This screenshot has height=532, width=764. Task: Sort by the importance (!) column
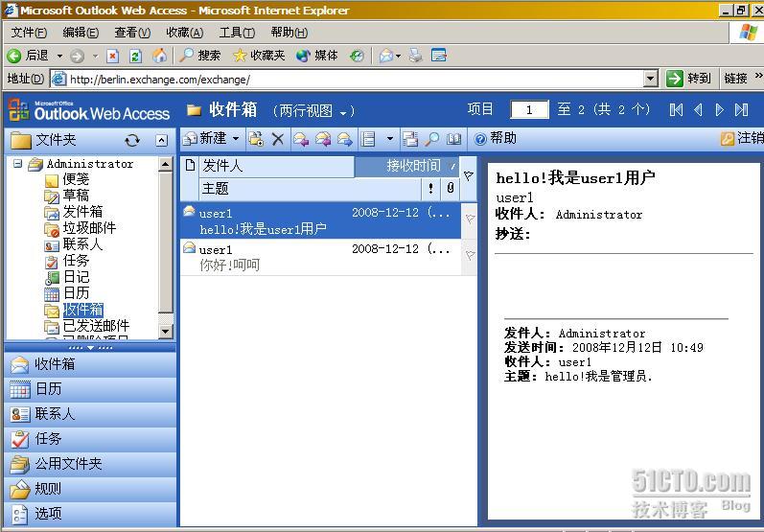[x=430, y=189]
